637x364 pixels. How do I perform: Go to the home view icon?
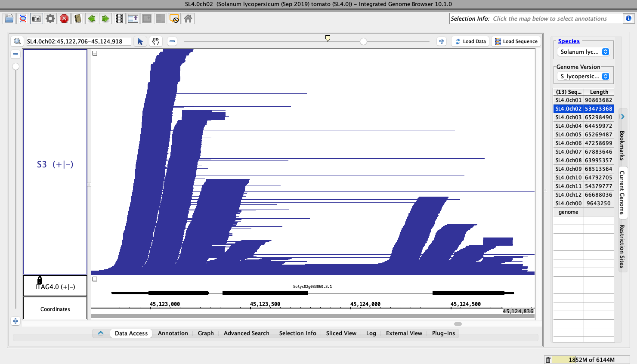tap(188, 19)
